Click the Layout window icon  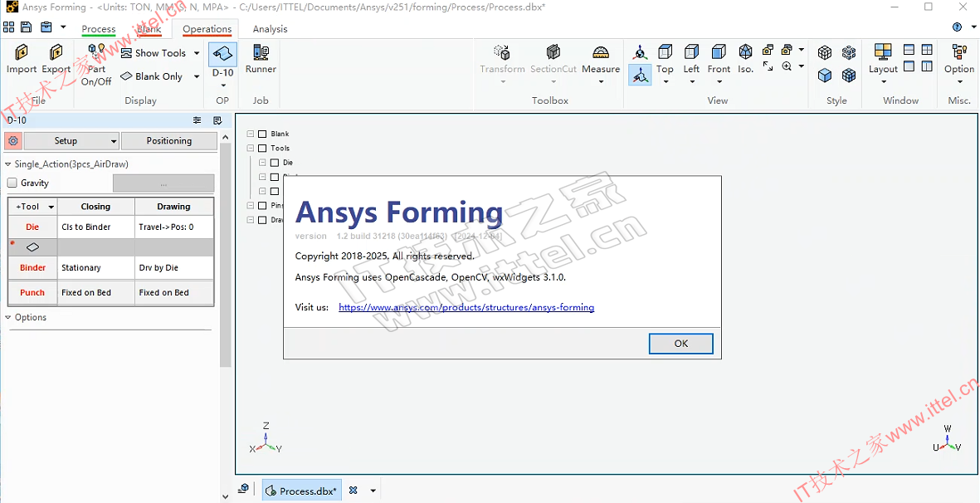883,52
